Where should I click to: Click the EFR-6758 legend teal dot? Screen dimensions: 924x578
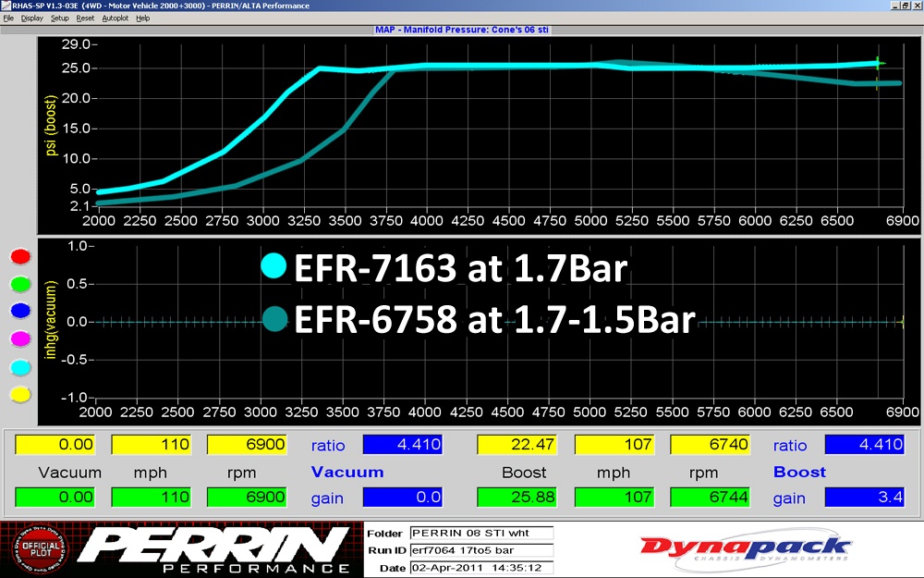pyautogui.click(x=274, y=318)
